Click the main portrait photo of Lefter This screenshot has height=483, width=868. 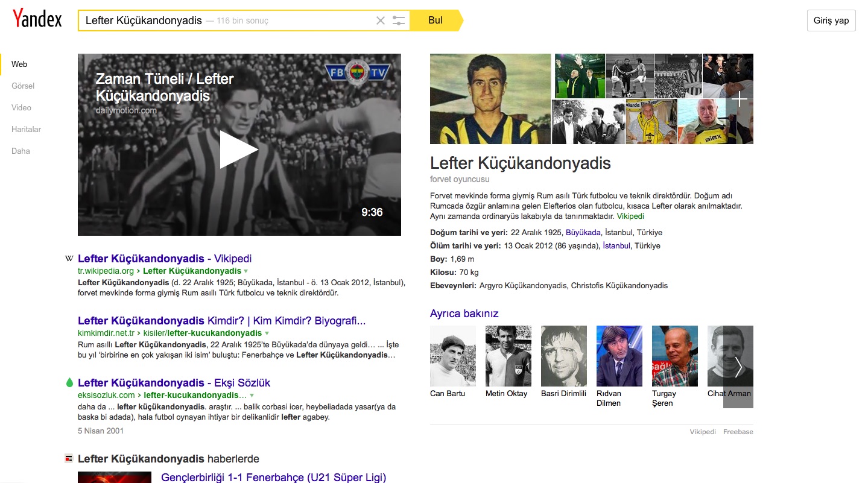point(490,99)
